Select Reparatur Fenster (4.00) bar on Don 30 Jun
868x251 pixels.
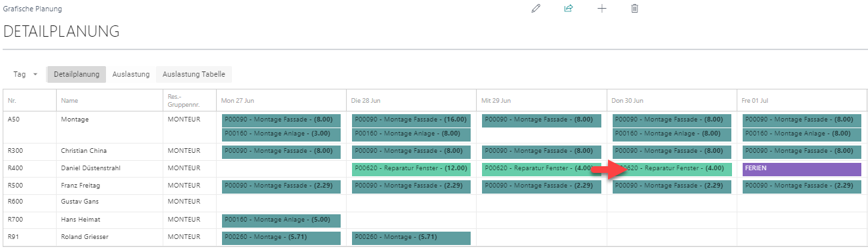(x=672, y=169)
